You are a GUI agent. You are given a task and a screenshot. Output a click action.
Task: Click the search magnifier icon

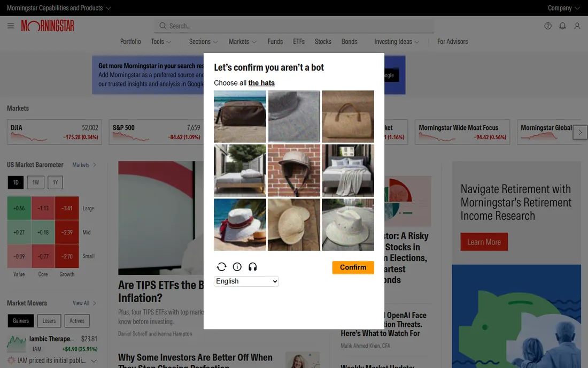(x=163, y=26)
